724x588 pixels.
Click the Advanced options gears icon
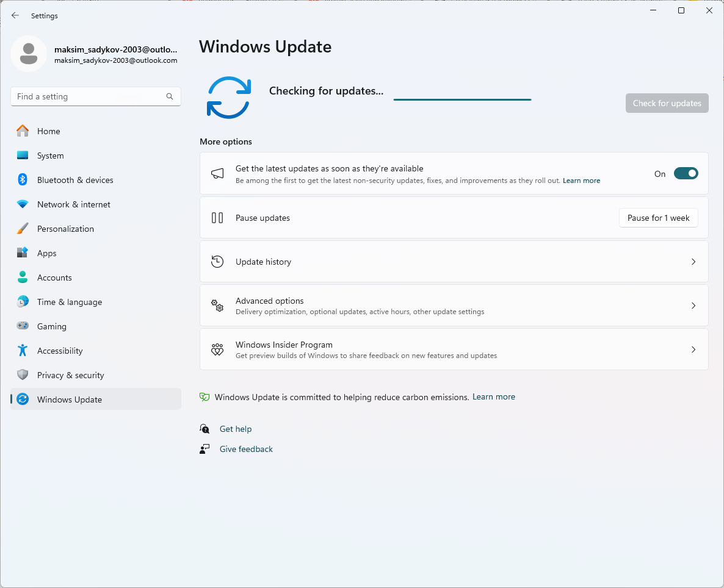tap(217, 306)
